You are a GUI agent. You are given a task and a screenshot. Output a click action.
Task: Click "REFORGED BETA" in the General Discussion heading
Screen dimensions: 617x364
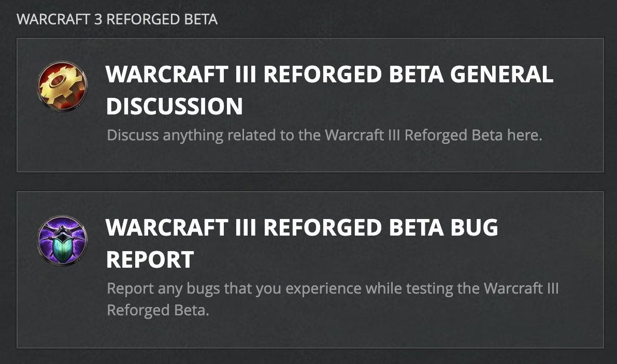(353, 75)
